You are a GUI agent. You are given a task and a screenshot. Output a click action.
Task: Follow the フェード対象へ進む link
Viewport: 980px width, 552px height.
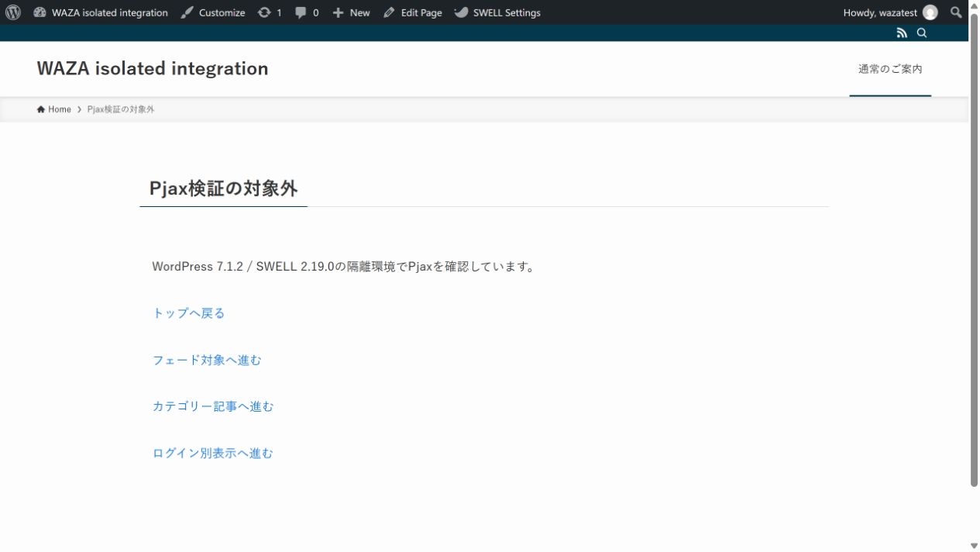coord(207,360)
